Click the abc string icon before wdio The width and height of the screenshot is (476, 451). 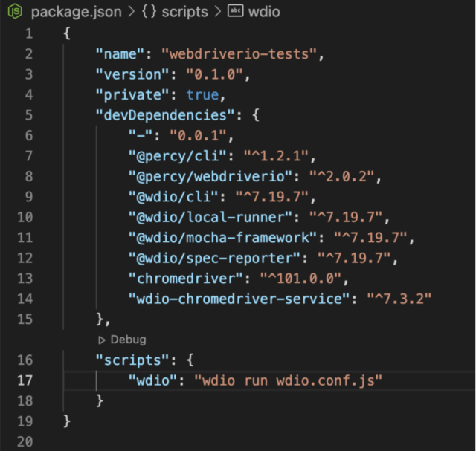coord(236,11)
